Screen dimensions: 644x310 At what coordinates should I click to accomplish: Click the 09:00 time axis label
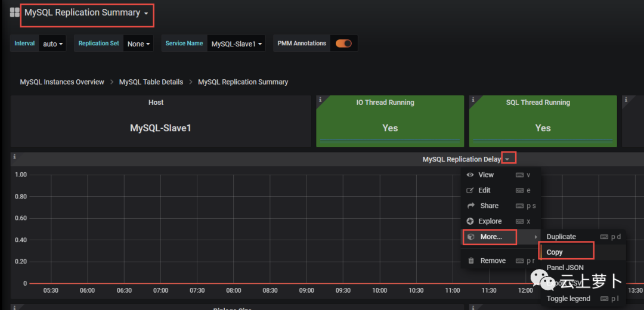pyautogui.click(x=307, y=290)
